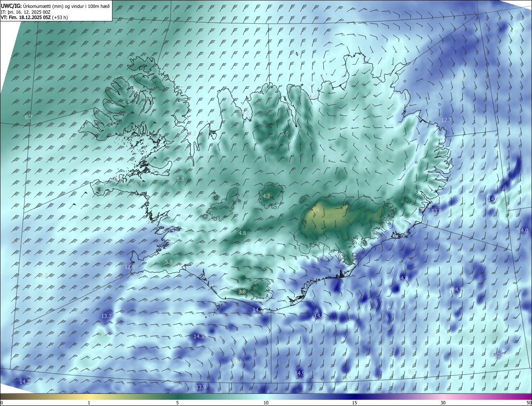Click the 5.0 value label
The width and height of the screenshot is (532, 406).
coord(284,134)
